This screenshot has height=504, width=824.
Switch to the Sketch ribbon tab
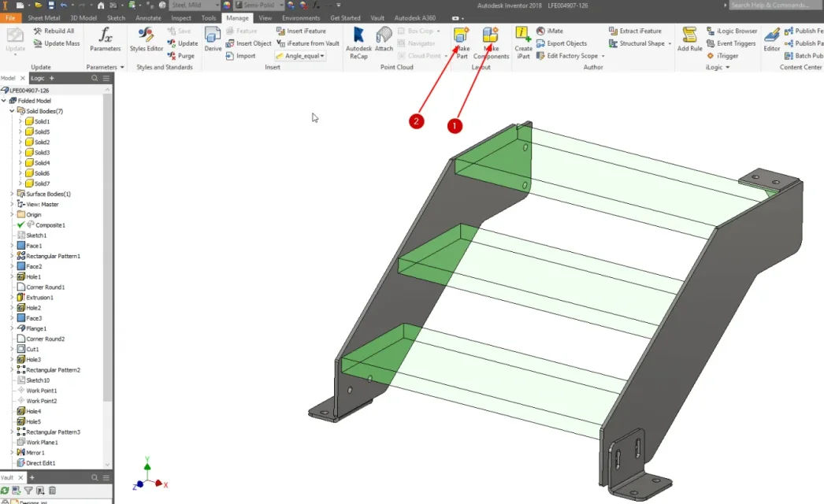click(116, 18)
